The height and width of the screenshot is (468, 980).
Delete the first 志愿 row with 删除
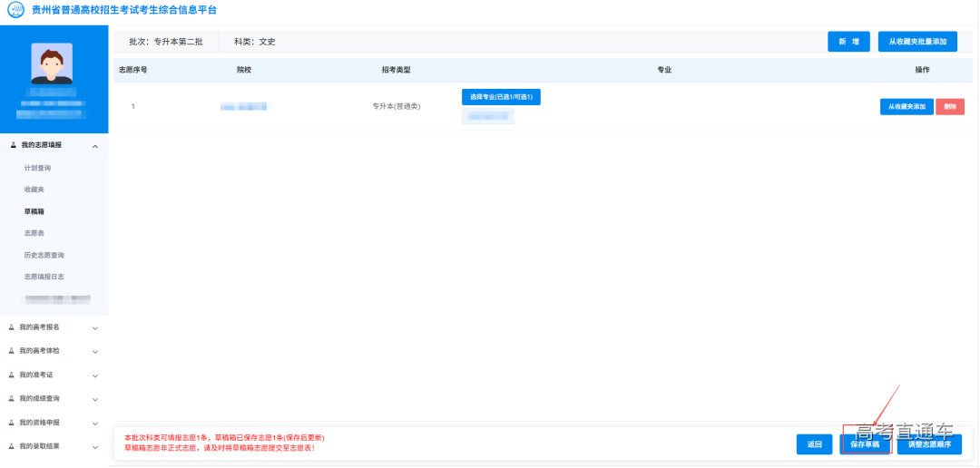click(x=949, y=107)
